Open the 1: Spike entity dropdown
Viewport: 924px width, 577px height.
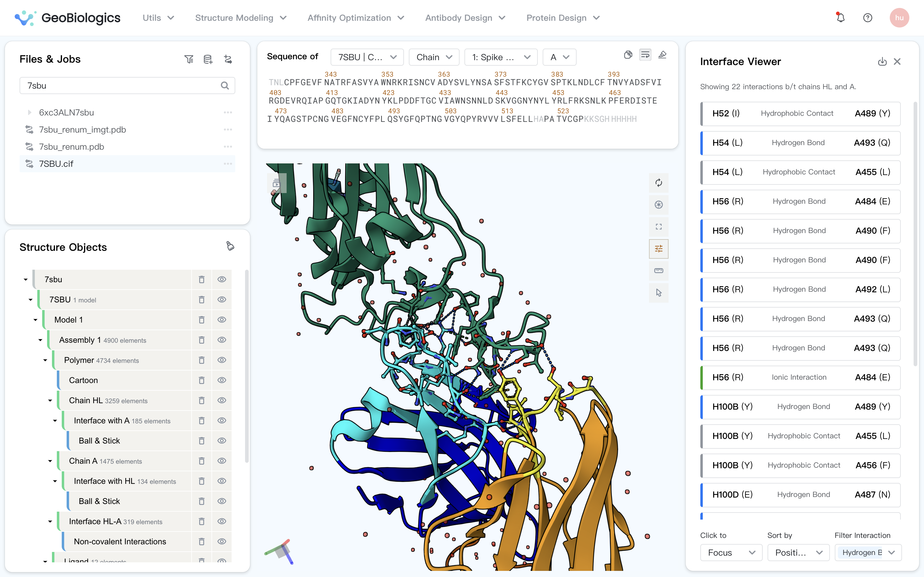coord(501,57)
